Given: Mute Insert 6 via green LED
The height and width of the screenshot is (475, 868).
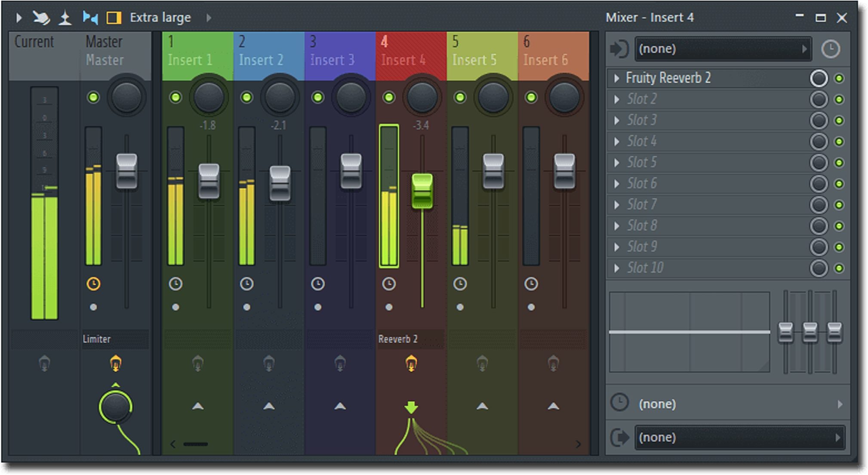Looking at the screenshot, I should tap(531, 97).
